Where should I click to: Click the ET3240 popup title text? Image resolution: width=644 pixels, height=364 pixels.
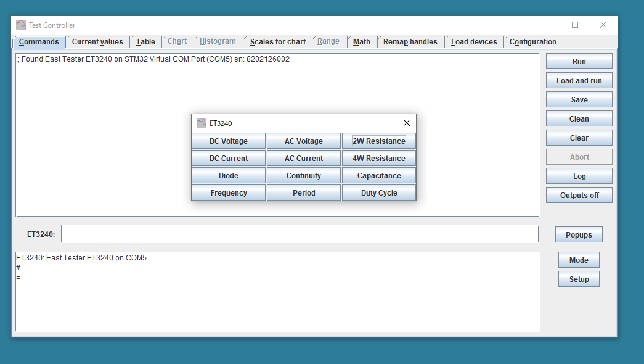[221, 123]
